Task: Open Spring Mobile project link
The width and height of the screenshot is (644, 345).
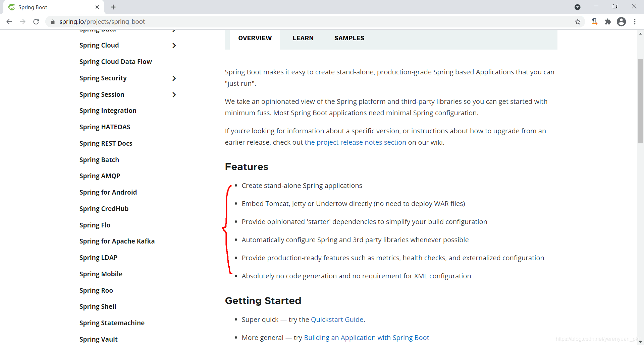Action: [101, 274]
